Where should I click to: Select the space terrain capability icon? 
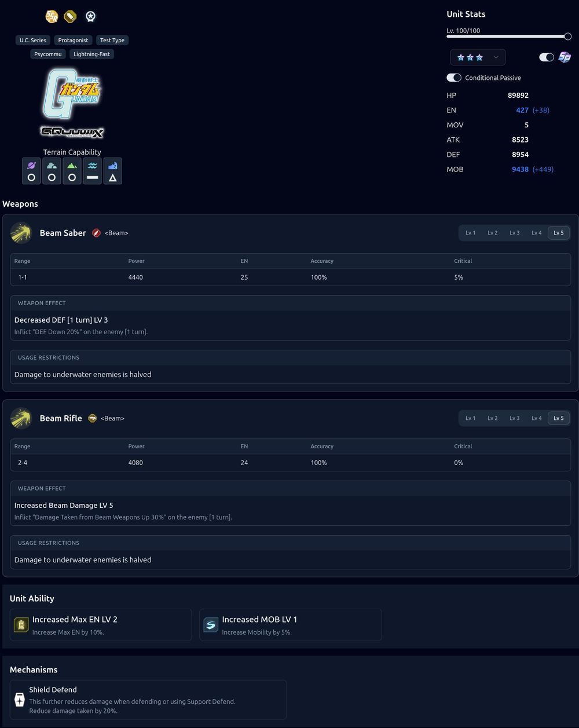[x=31, y=171]
